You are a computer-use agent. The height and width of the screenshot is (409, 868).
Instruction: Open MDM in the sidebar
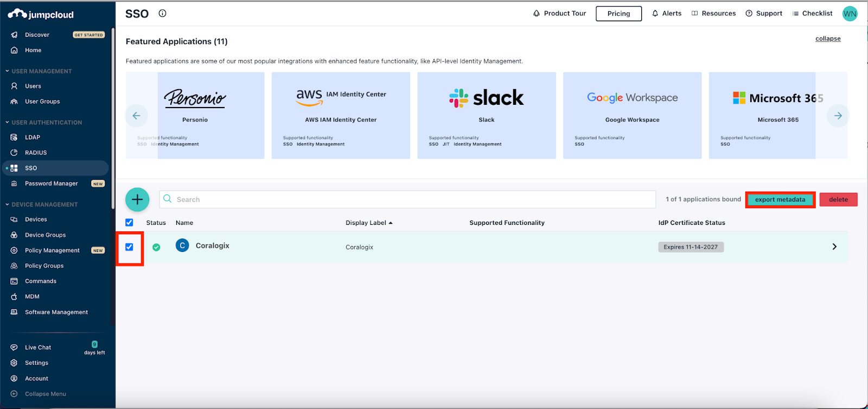32,297
